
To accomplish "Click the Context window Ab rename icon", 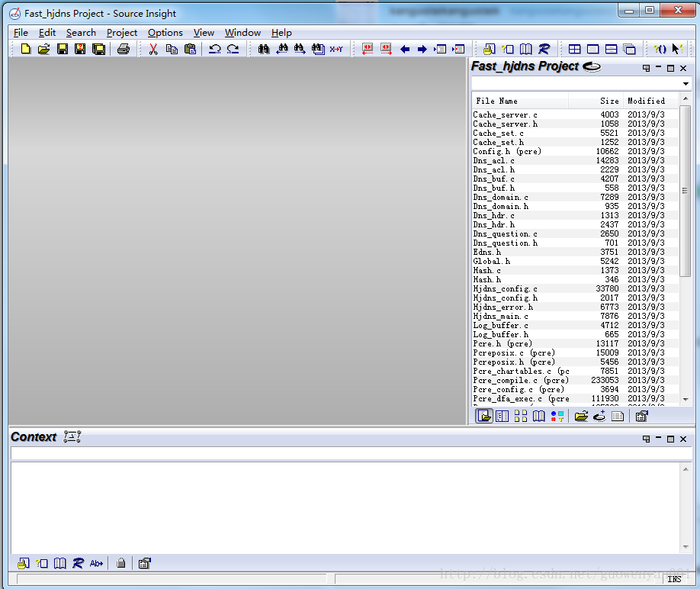I will pyautogui.click(x=96, y=563).
